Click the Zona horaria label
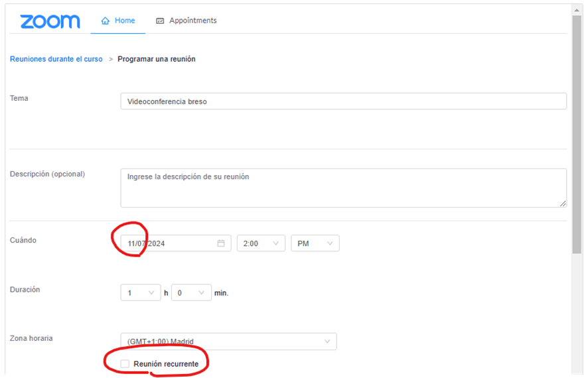Screen dimensions: 588x378 pos(31,338)
